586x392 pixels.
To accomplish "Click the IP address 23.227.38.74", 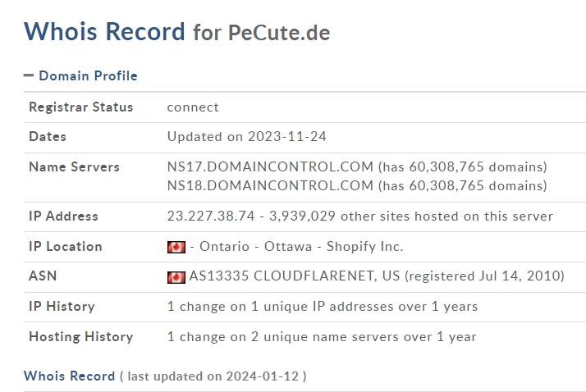I will click(x=211, y=217).
